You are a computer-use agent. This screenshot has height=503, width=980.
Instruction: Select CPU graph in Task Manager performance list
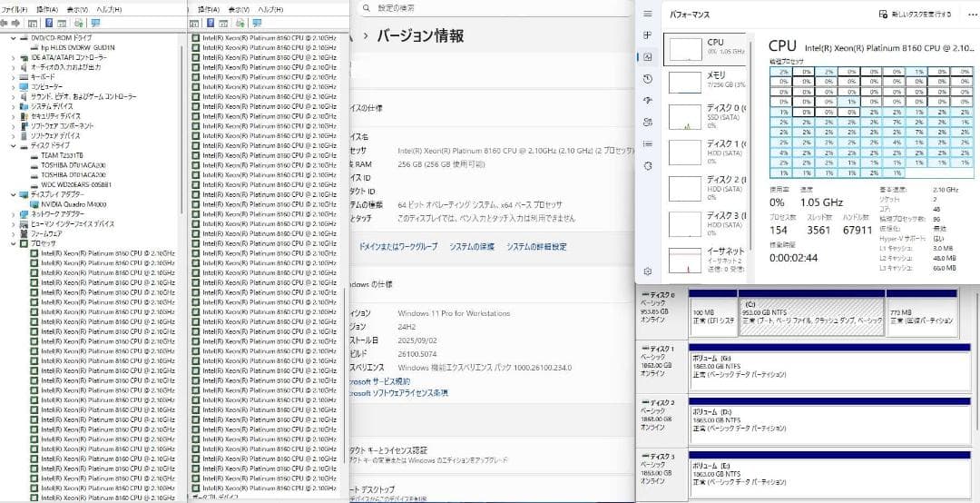707,50
